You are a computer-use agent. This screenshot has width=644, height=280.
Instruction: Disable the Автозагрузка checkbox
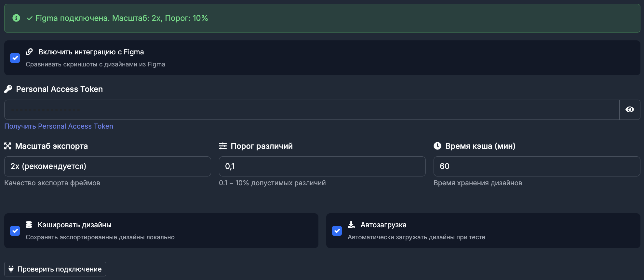point(337,231)
